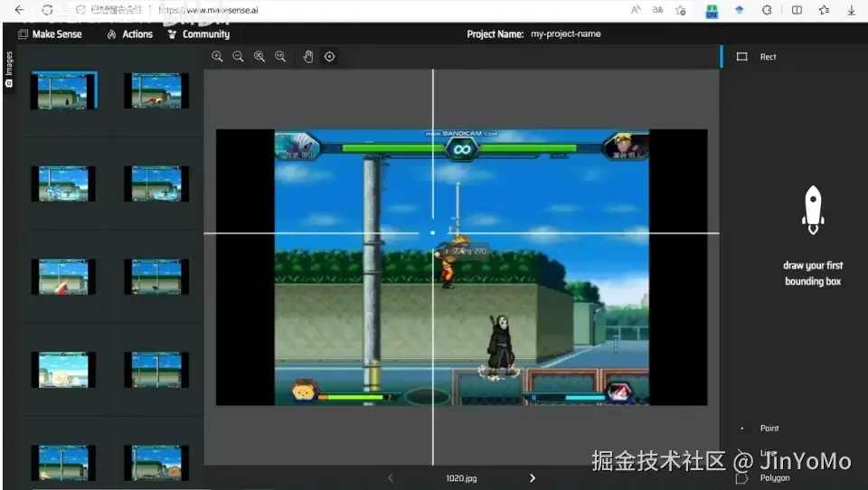The image size is (868, 490).
Task: Click the browser address bar URL
Action: [x=209, y=9]
